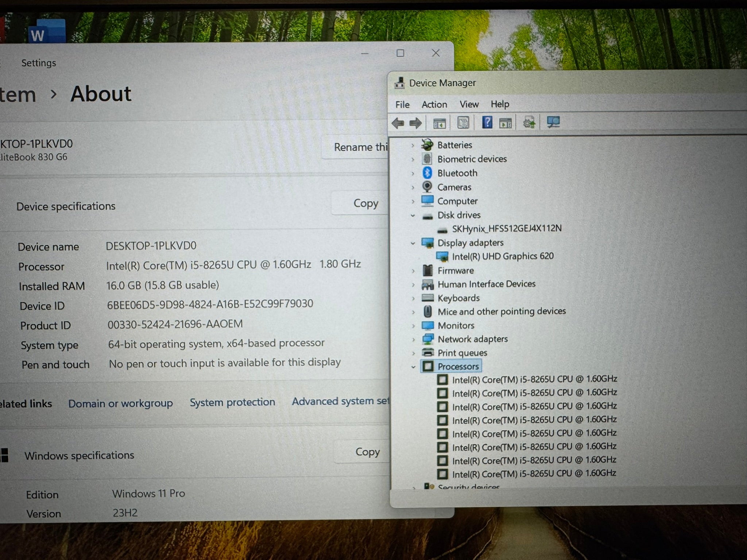Click the Installed RAM value 16.0 GB

(163, 285)
